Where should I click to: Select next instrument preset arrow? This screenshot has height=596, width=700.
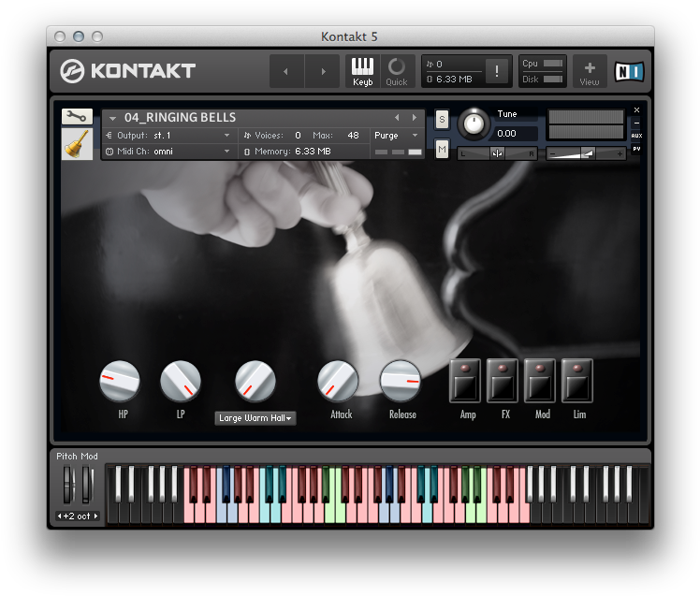point(415,117)
